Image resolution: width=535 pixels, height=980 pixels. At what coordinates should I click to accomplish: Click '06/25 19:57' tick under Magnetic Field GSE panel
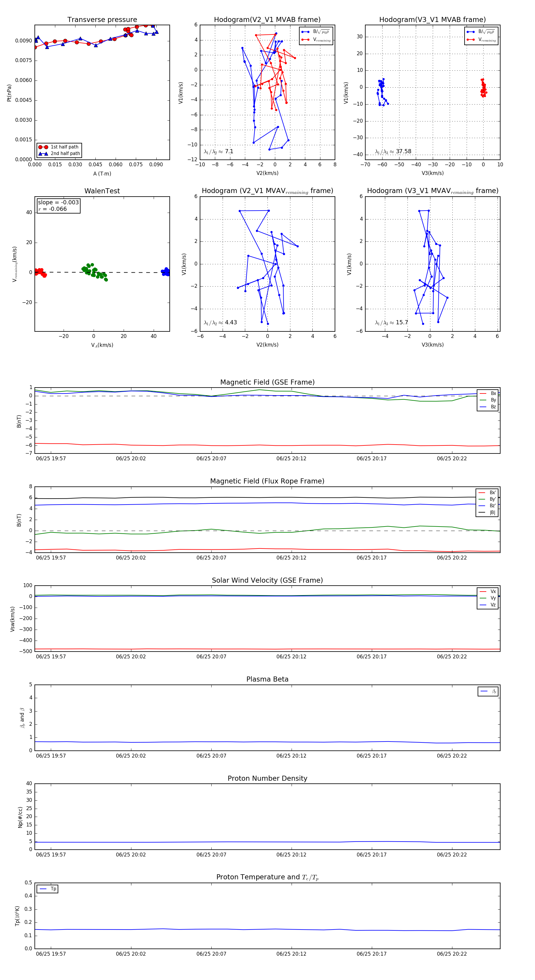click(x=51, y=459)
